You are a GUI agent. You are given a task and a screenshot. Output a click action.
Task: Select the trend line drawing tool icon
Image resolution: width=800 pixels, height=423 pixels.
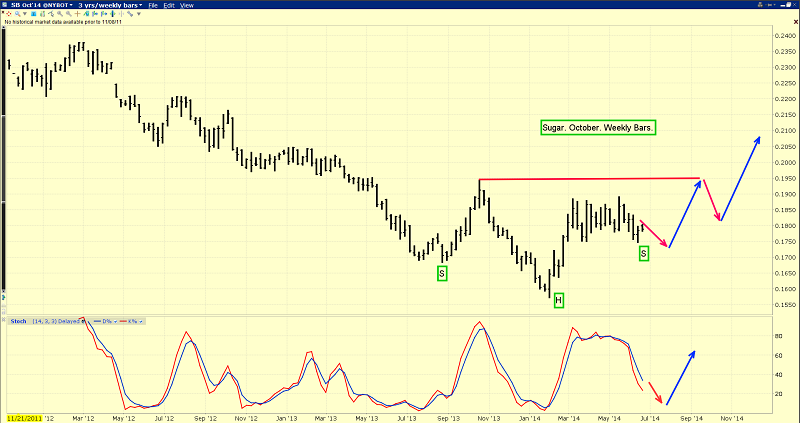[x=51, y=14]
